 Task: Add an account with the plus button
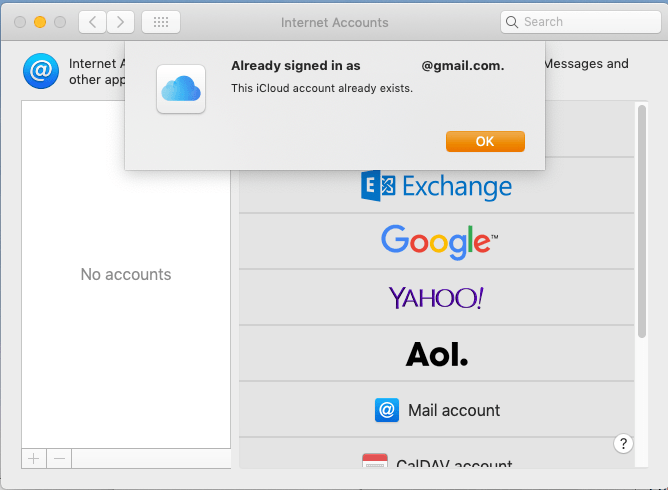coord(34,458)
